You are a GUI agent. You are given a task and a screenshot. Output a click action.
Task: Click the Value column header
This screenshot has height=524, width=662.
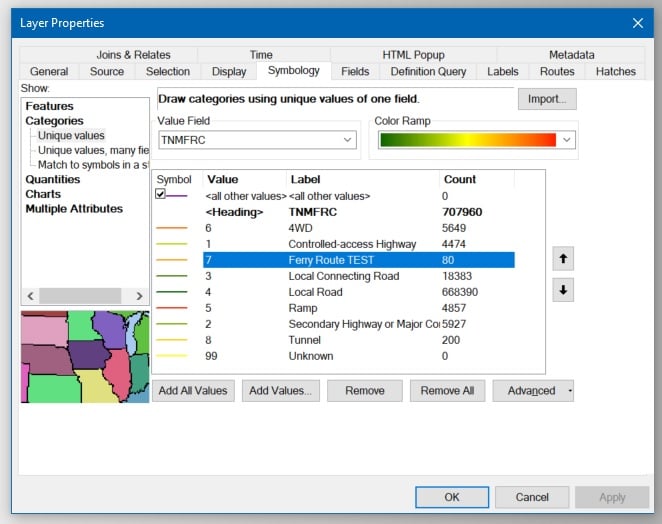pos(244,179)
